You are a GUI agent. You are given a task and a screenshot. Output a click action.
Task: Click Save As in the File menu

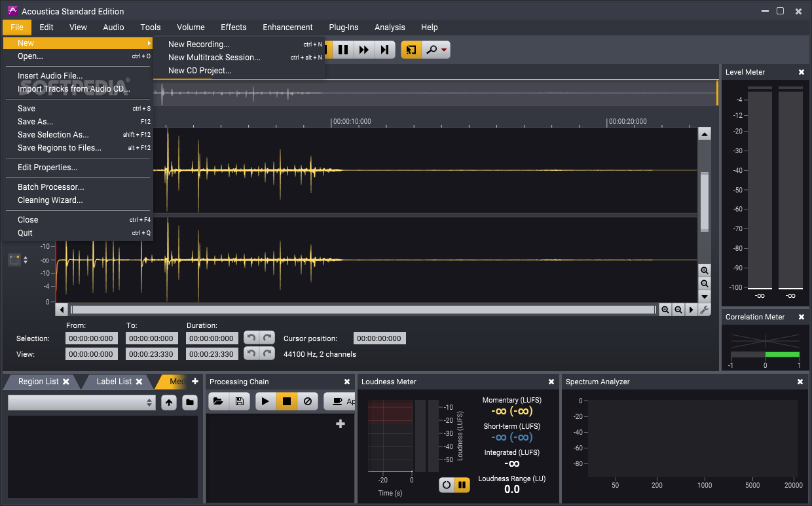click(79, 122)
